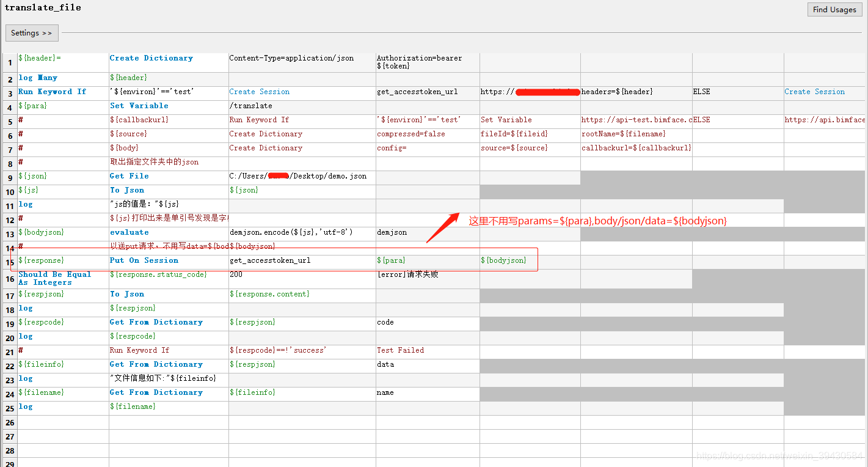Expand the "Settings >>" panel
This screenshot has height=467, width=868.
32,32
